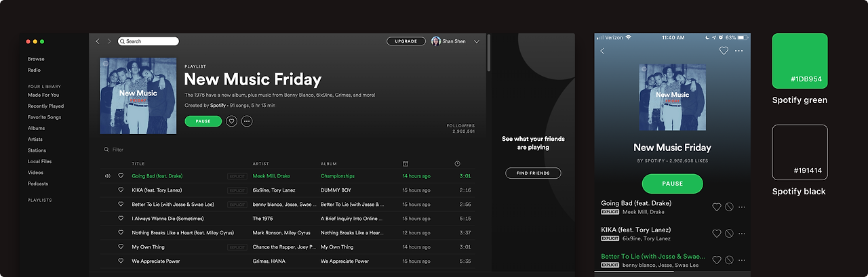Open Stations in the sidebar
This screenshot has width=868, height=277.
[37, 151]
